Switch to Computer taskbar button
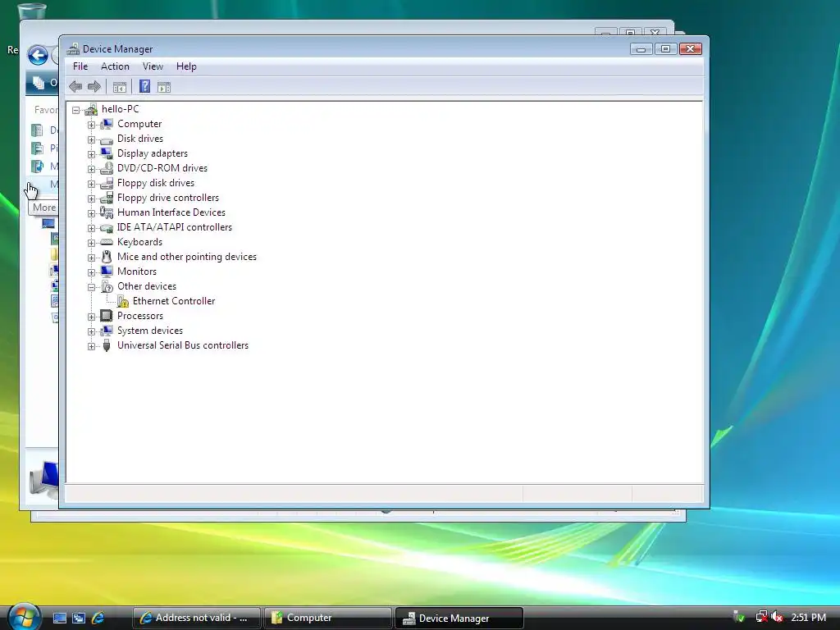 (328, 618)
